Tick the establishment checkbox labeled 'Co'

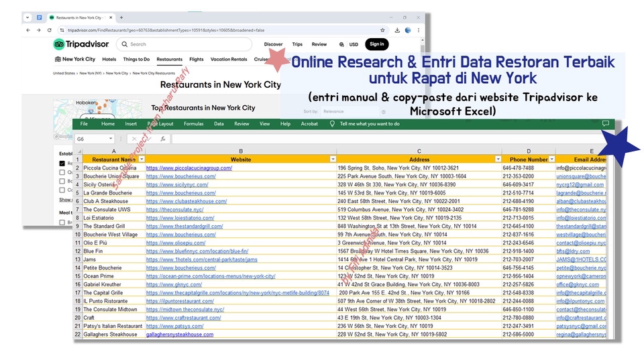point(62,190)
